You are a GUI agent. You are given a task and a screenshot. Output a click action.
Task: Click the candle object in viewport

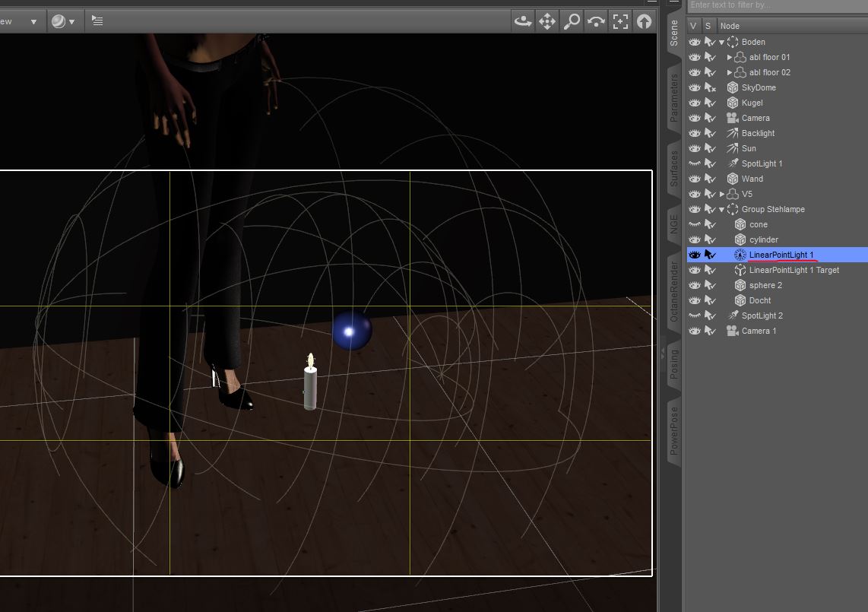coord(311,382)
